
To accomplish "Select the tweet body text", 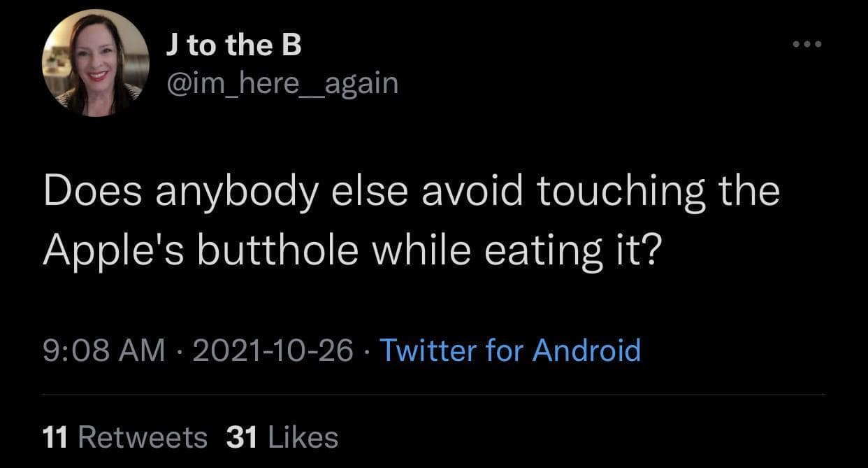I will 412,217.
